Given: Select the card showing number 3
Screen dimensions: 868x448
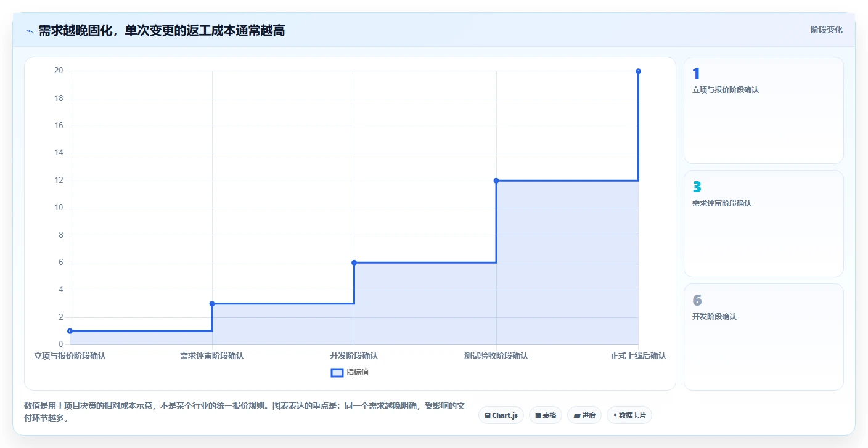Looking at the screenshot, I should tap(763, 224).
